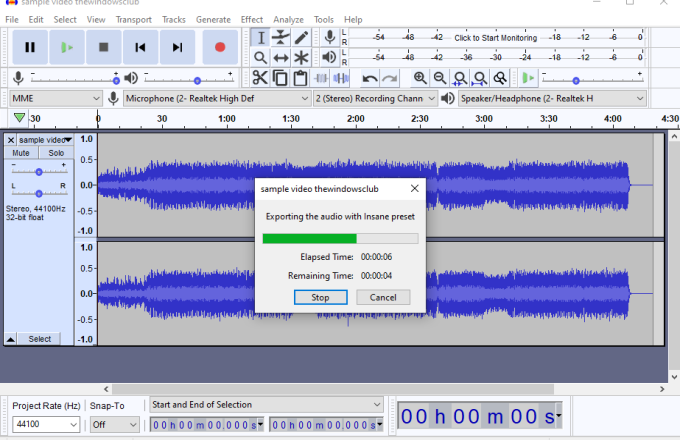The image size is (680, 440).
Task: Solo the sample video track
Action: [x=56, y=153]
